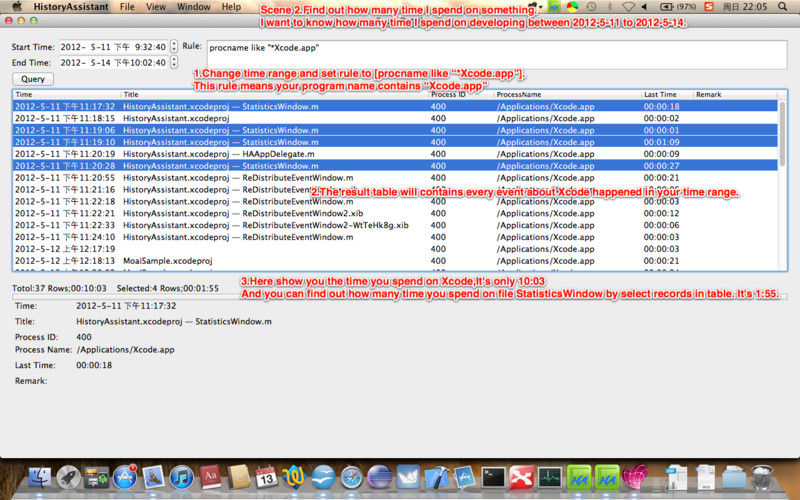Image resolution: width=800 pixels, height=500 pixels.
Task: Click the Rule text box
Action: coord(497,54)
